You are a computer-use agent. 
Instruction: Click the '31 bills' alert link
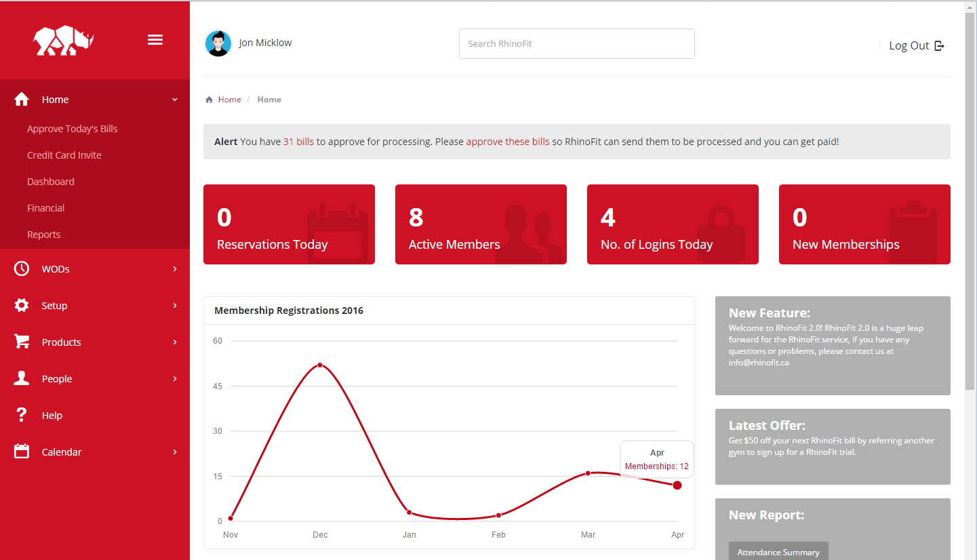tap(298, 142)
